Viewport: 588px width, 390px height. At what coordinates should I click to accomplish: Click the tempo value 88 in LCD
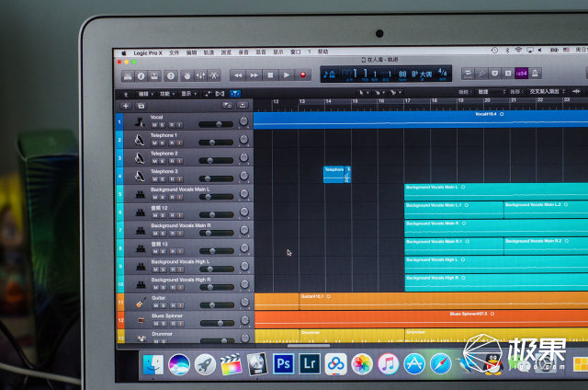click(402, 74)
